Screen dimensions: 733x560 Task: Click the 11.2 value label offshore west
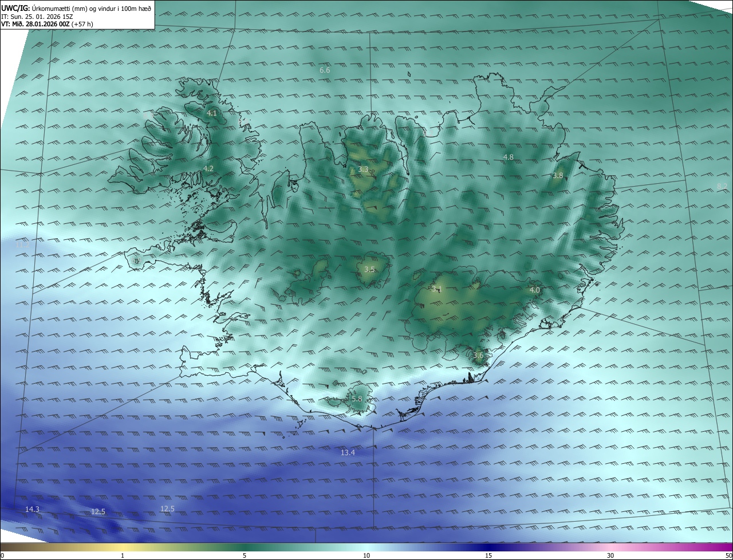tap(22, 244)
